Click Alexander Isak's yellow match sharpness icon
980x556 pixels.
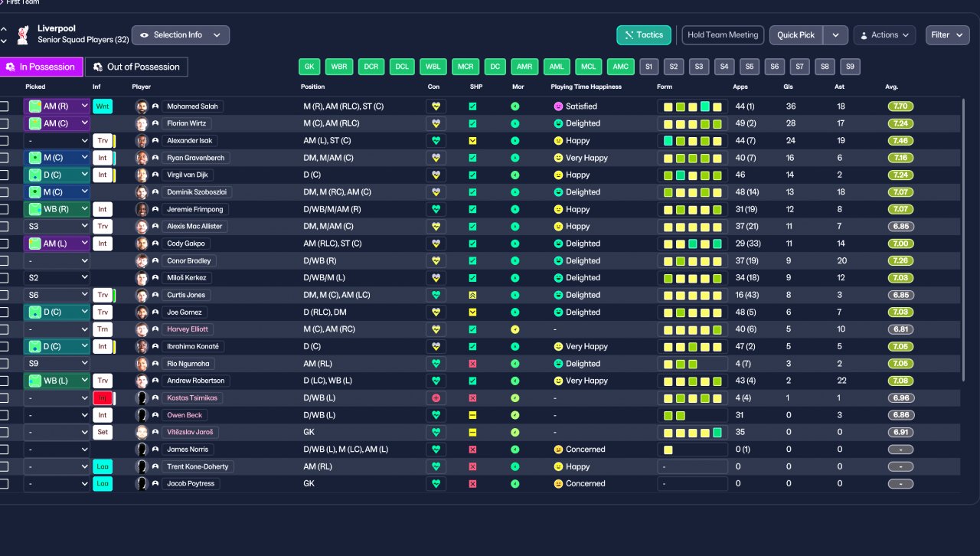(472, 141)
